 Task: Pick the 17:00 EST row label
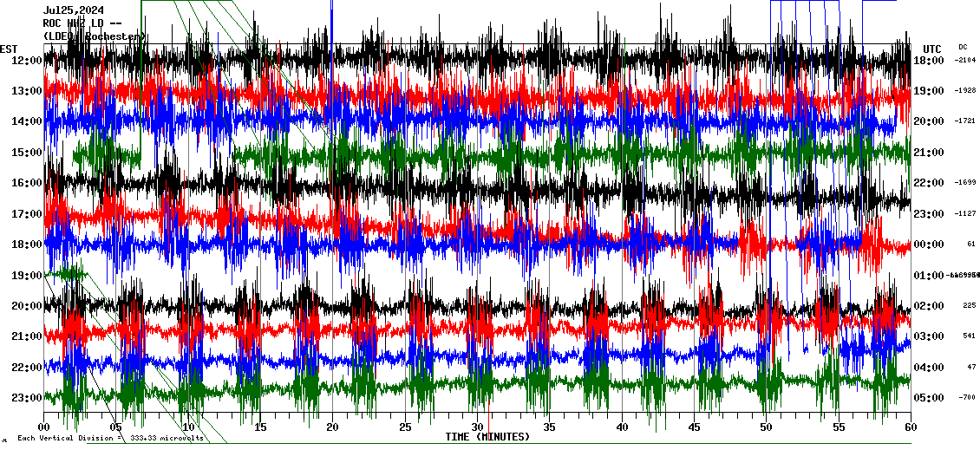[x=26, y=214]
